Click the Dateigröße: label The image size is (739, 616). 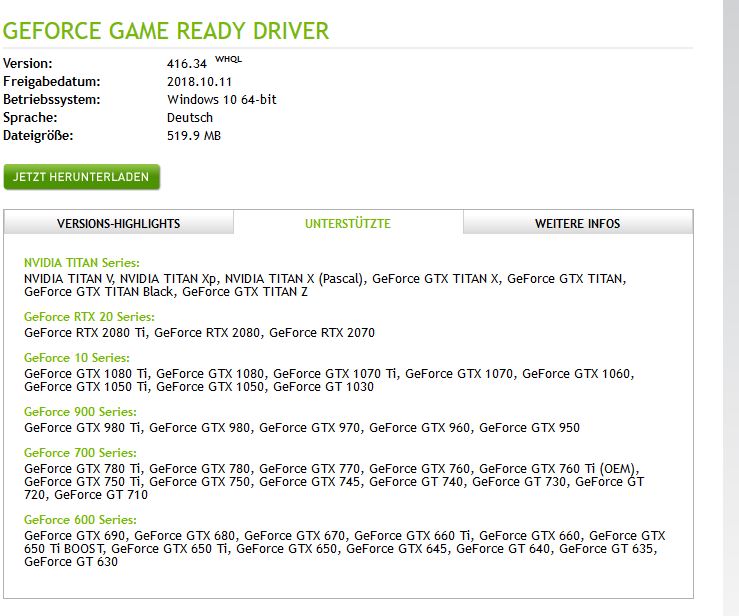pos(38,135)
